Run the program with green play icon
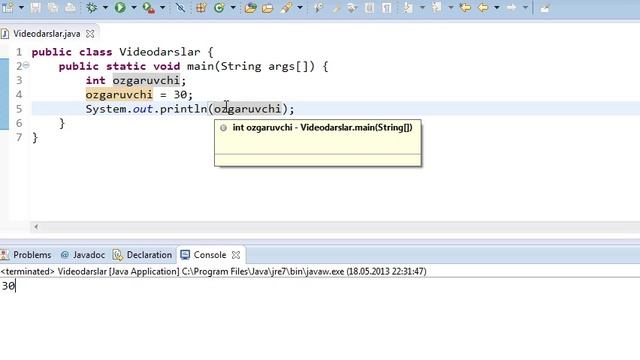640x360 pixels. [120, 7]
